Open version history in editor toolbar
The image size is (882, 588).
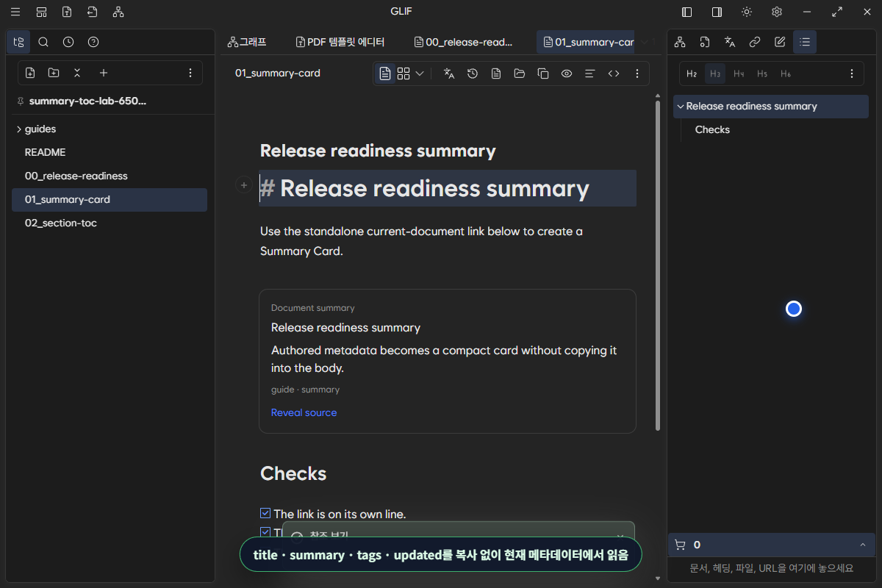pos(473,73)
